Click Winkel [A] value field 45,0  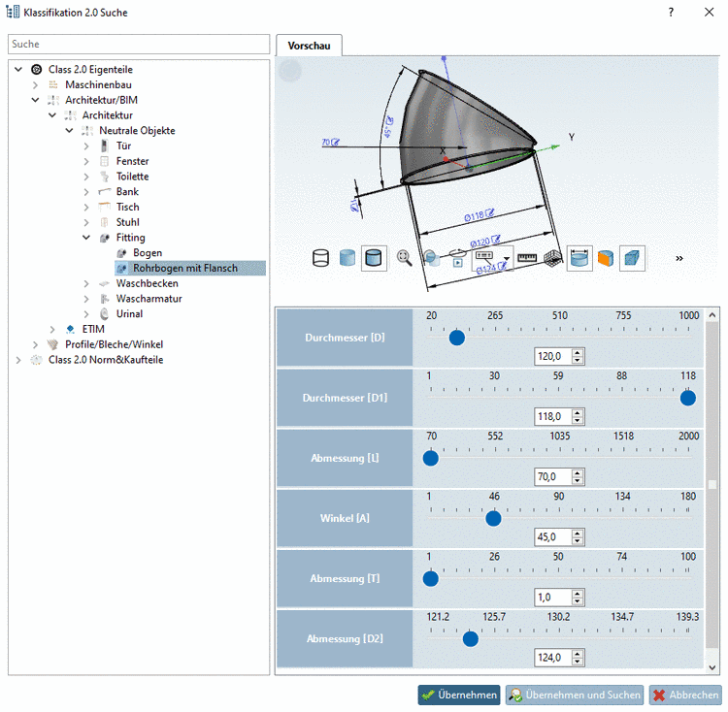(x=553, y=537)
